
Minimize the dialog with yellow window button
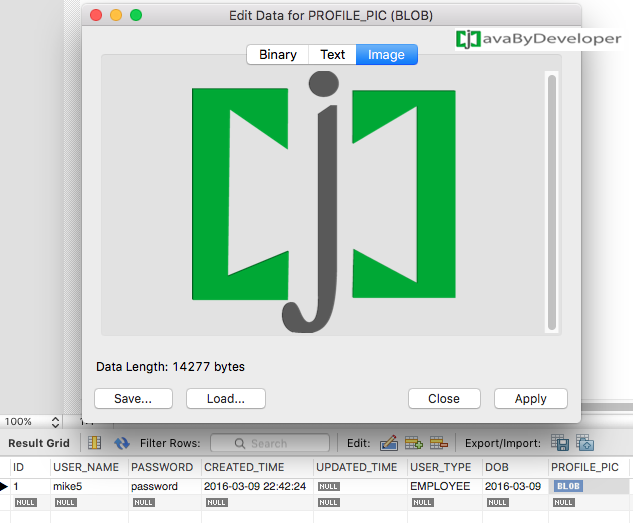pos(116,15)
